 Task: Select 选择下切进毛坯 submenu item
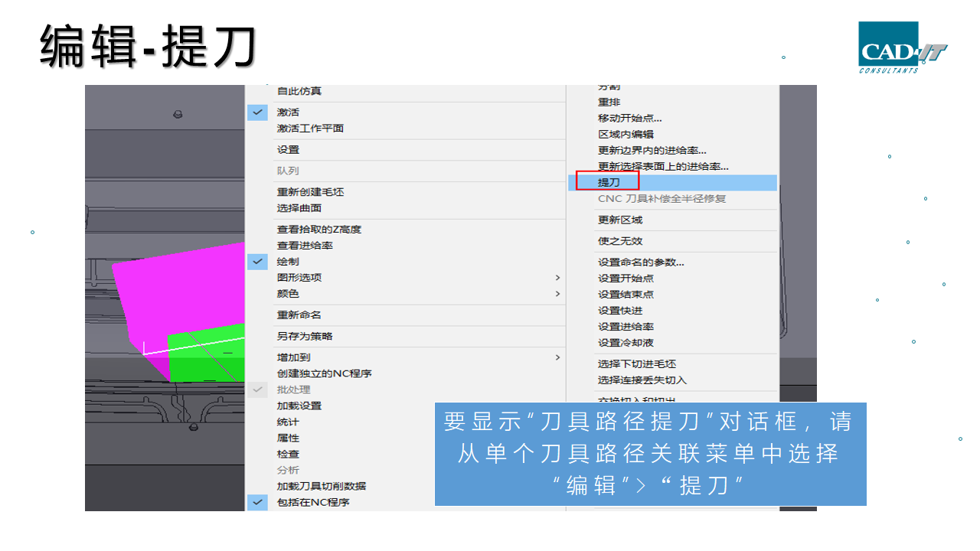[x=637, y=364]
